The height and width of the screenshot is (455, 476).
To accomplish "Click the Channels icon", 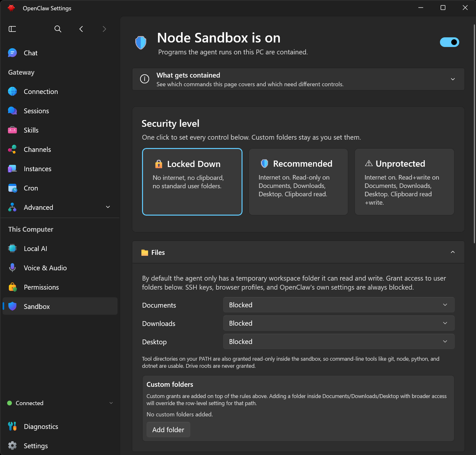I will pyautogui.click(x=12, y=149).
